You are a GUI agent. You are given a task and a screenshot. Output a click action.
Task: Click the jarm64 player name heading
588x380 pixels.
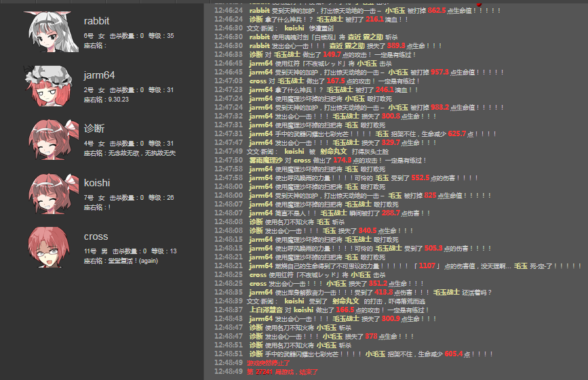(99, 75)
